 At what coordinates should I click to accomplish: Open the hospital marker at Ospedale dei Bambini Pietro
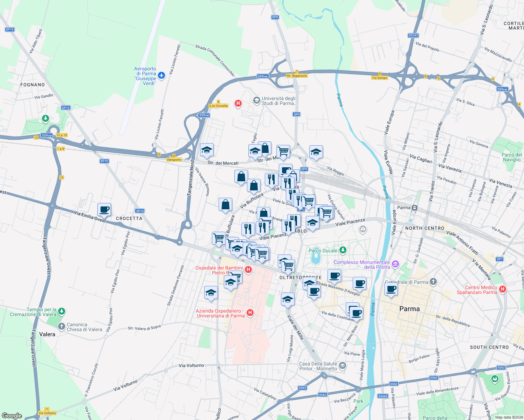click(248, 269)
